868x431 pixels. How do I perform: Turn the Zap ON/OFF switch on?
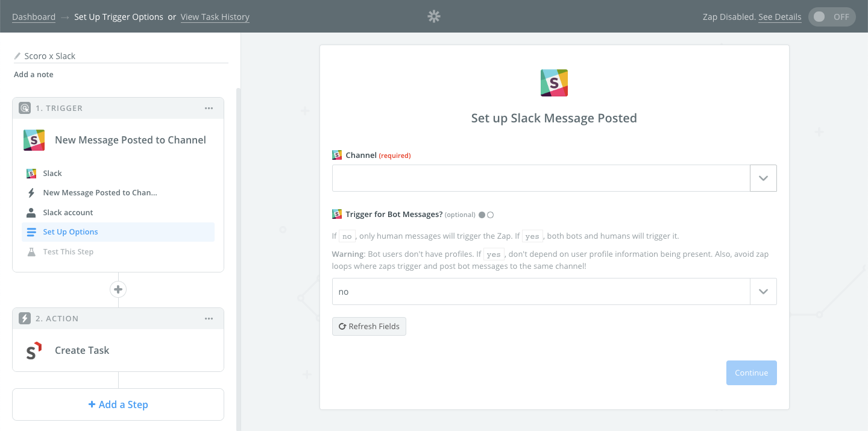tap(833, 17)
